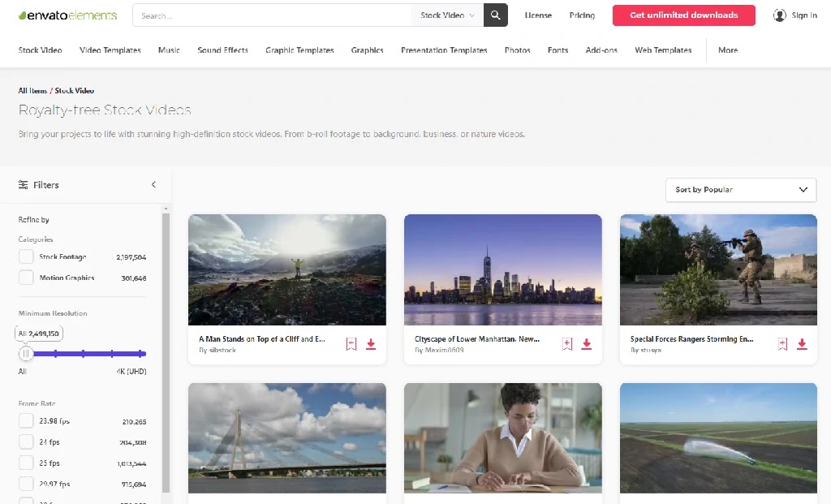Click the Minimum Resolution slider handle
This screenshot has width=831, height=504.
[x=26, y=354]
